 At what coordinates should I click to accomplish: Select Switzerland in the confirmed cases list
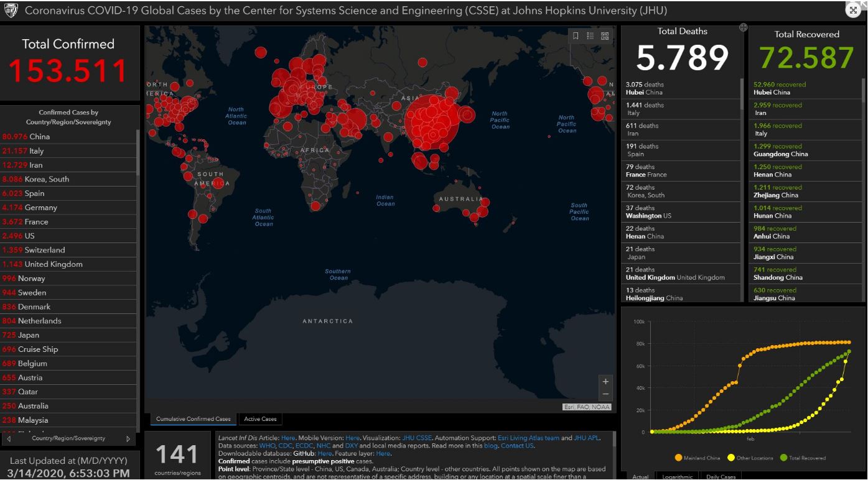coord(68,250)
